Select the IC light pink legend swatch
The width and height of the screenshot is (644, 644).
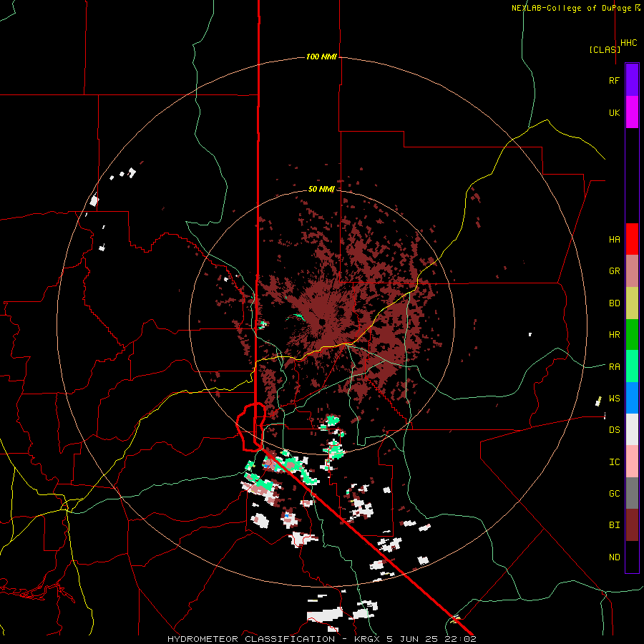(x=632, y=462)
